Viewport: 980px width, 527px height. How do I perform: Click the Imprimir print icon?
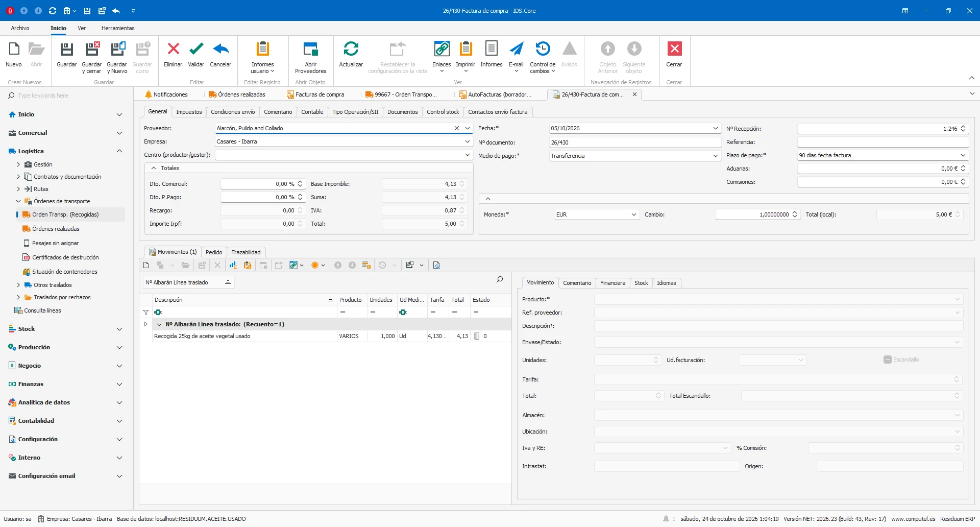tap(465, 49)
